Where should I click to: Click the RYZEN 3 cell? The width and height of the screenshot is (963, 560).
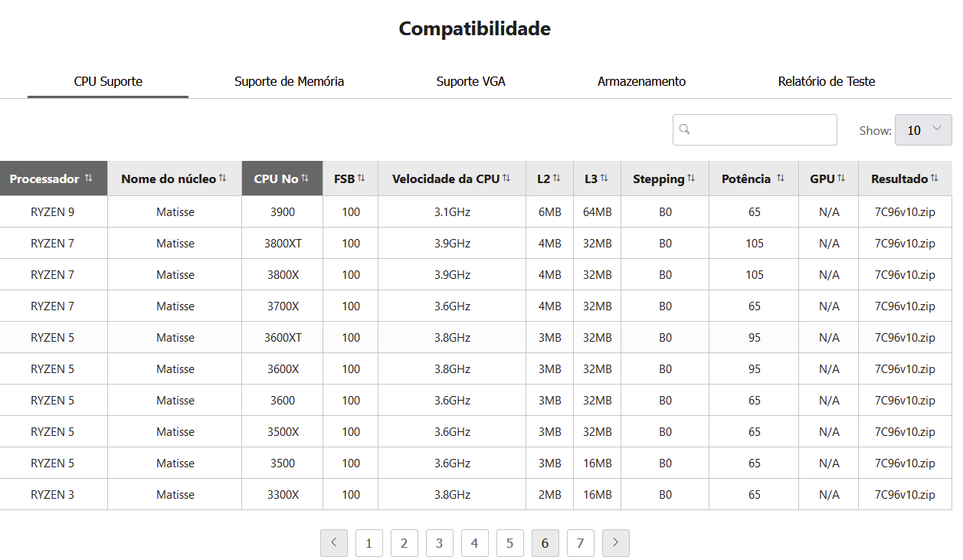(53, 495)
